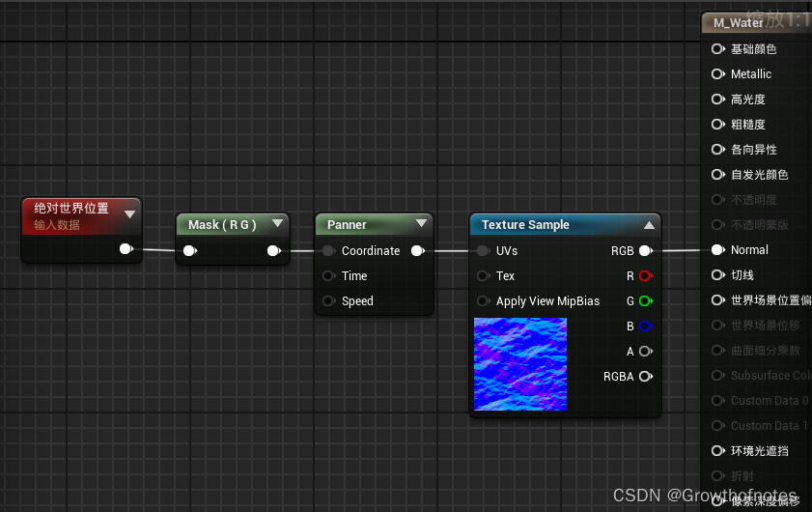Click the water normal map texture thumbnail
This screenshot has height=512, width=812.
pyautogui.click(x=520, y=364)
